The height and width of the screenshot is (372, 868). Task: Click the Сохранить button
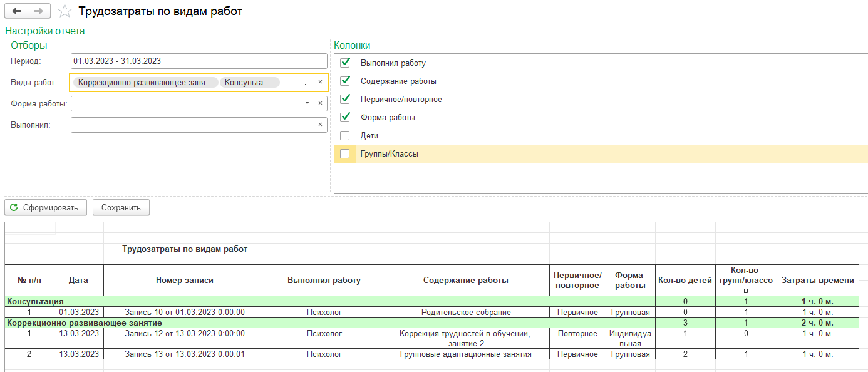[121, 207]
